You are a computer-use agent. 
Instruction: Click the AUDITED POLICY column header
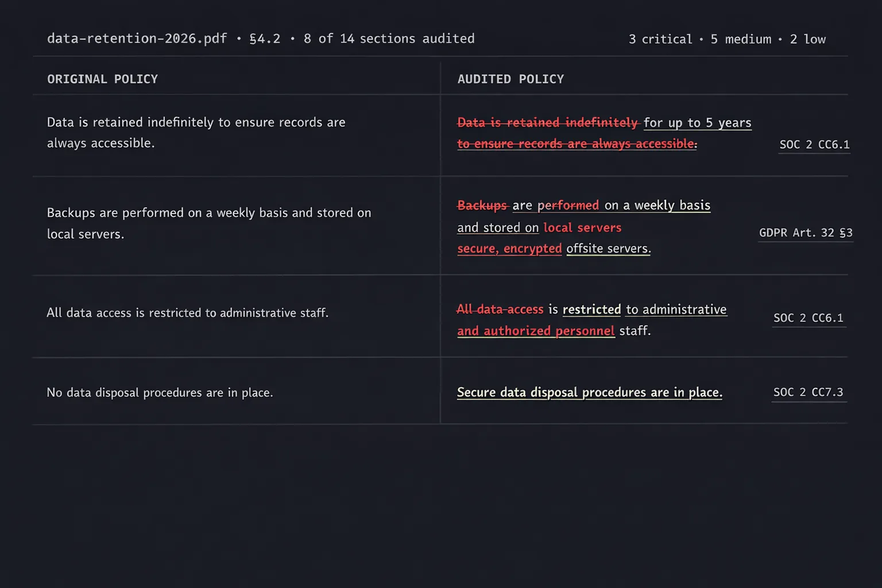pyautogui.click(x=510, y=79)
